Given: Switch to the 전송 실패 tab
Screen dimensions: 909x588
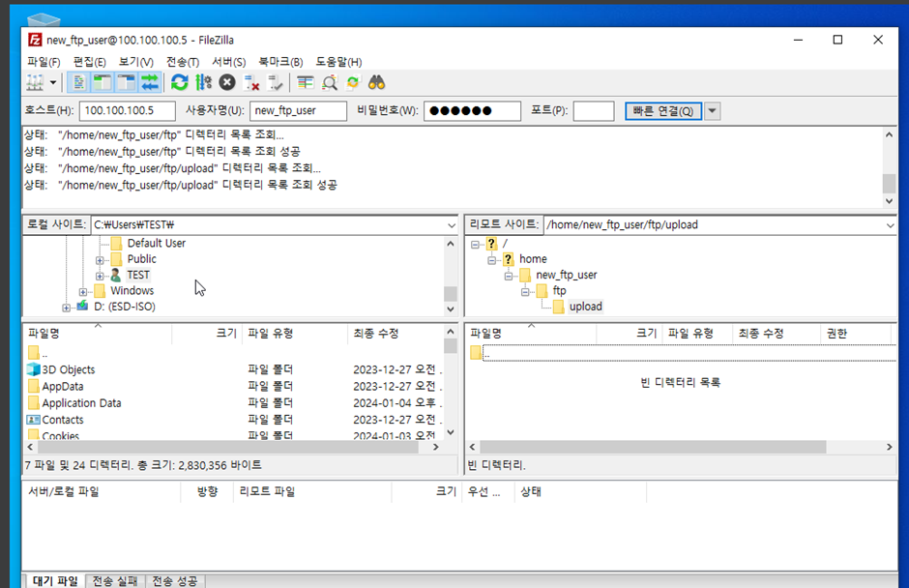Looking at the screenshot, I should pos(115,580).
